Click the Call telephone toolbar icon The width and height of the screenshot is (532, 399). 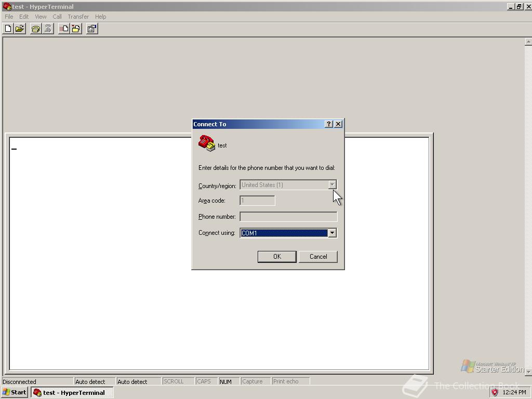pos(36,29)
